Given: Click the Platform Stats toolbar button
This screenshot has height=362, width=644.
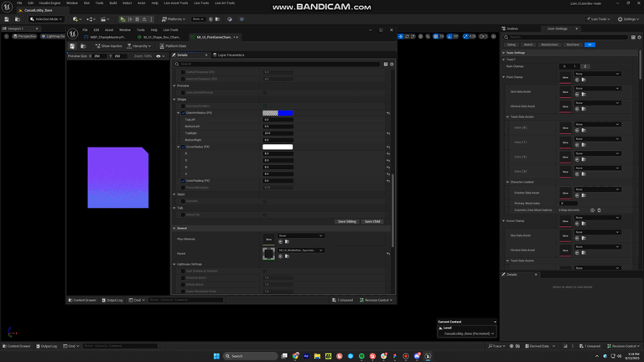Looking at the screenshot, I should [174, 46].
